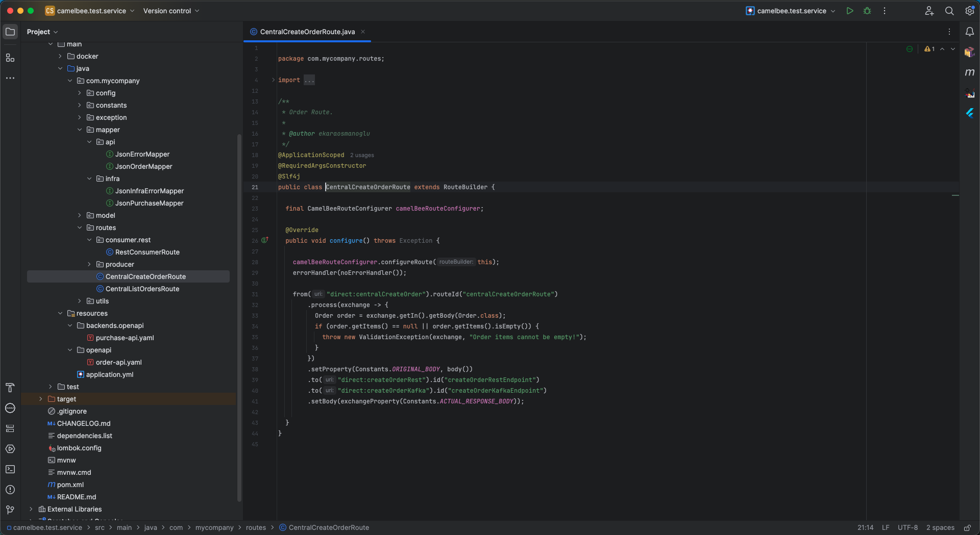Collapse the resources folder

coord(60,314)
